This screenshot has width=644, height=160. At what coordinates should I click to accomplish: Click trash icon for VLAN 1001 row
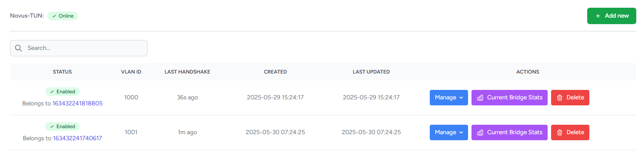560,132
